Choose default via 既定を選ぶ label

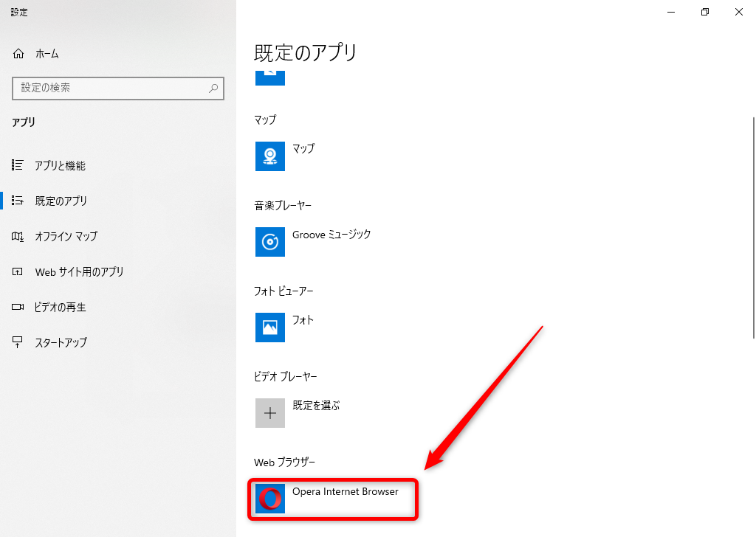click(316, 406)
